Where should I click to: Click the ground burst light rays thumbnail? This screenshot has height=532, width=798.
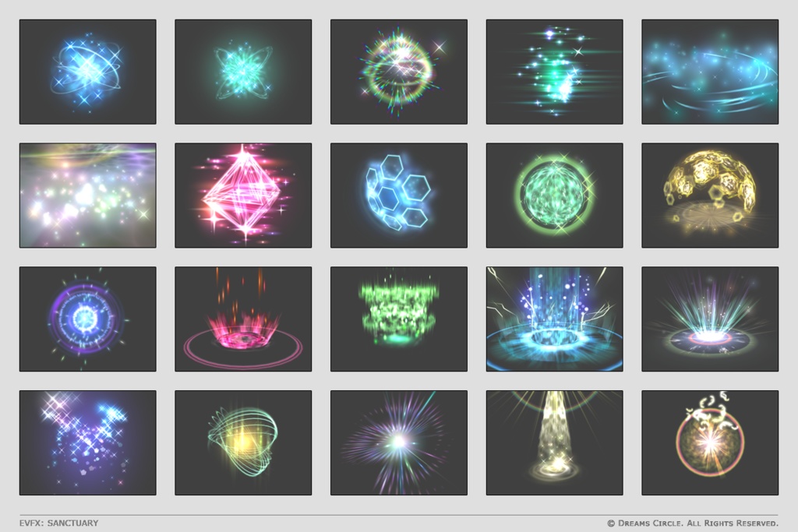710,319
